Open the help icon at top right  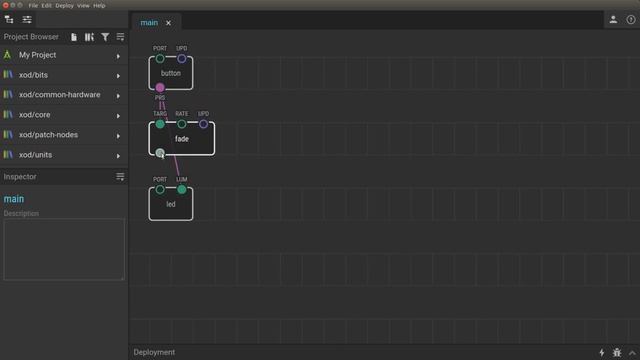631,20
